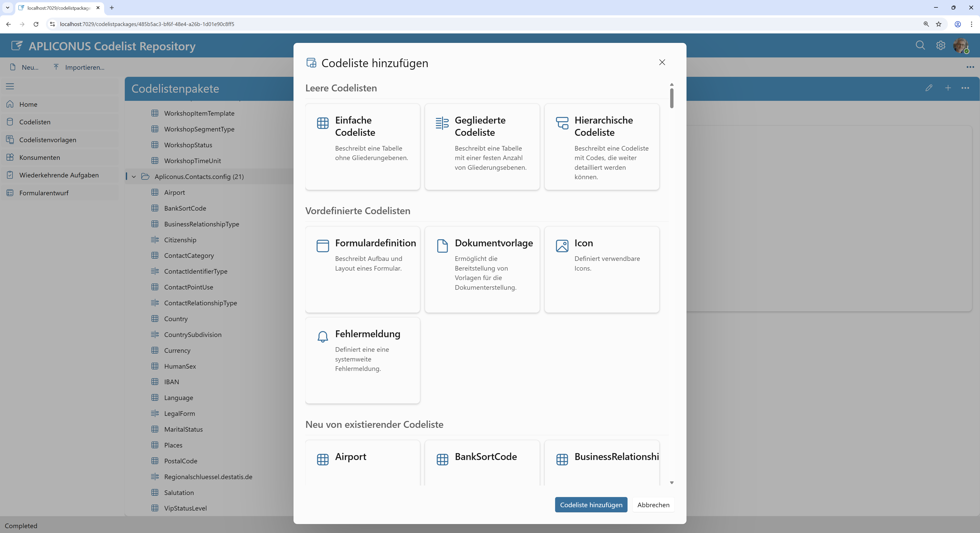Open Wiederkehrende Aufgaben in sidebar

pyautogui.click(x=60, y=175)
